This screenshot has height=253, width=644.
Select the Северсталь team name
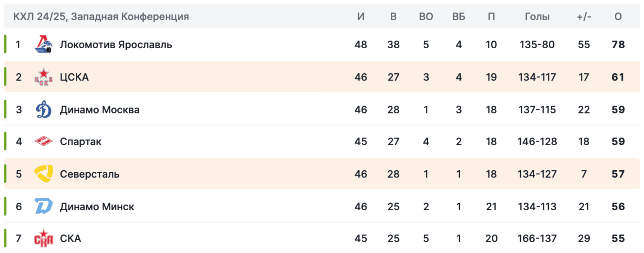(90, 174)
